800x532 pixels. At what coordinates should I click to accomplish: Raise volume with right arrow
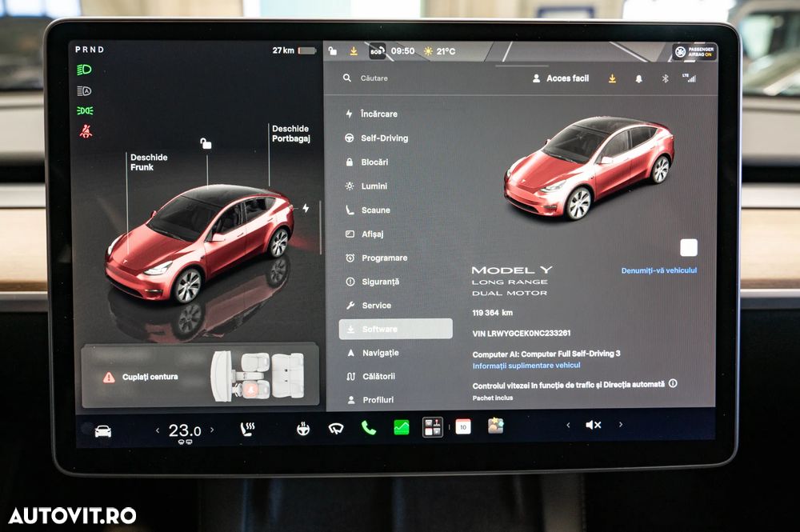click(x=621, y=424)
